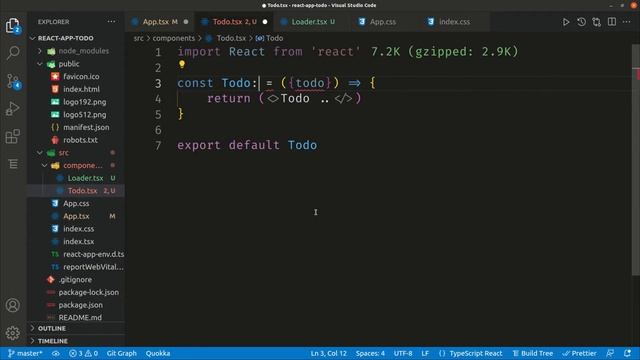Change UTF-8 file encoding

403,353
